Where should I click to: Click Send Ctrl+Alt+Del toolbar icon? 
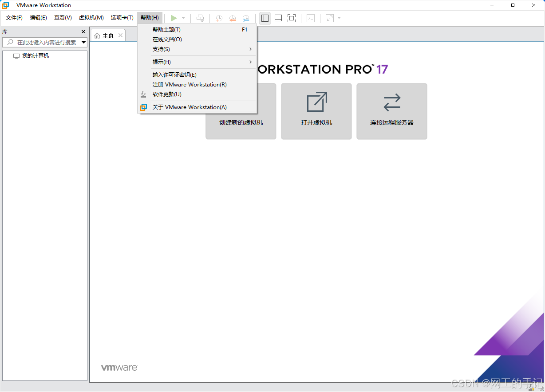[x=200, y=18]
